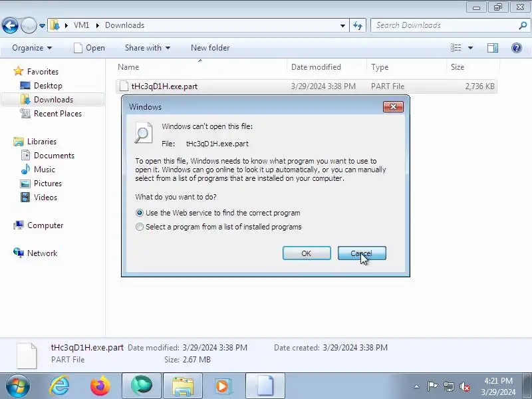Open the Organize menu
Screen dimensions: 532x399
point(32,48)
